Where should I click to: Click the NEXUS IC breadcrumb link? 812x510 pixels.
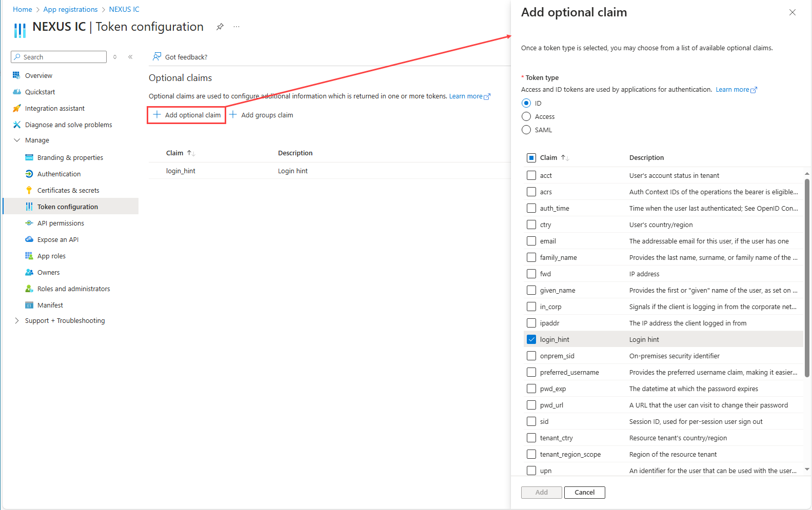pos(124,9)
